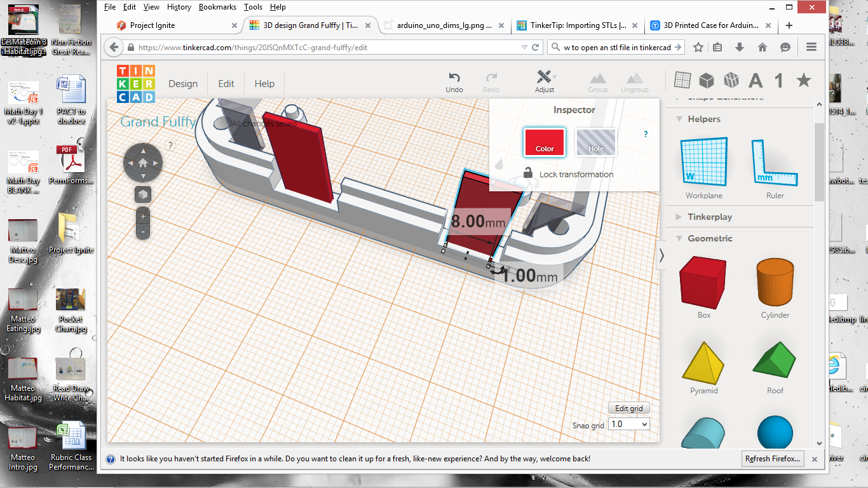The height and width of the screenshot is (488, 868).
Task: Open the Firefox hamburger menu
Action: tap(811, 47)
